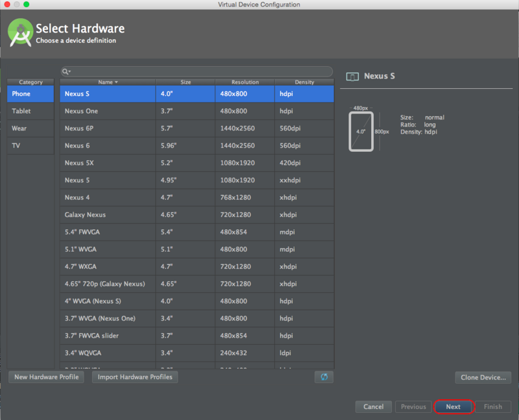Sort devices by the Name column header
This screenshot has height=420, width=519.
[x=108, y=82]
